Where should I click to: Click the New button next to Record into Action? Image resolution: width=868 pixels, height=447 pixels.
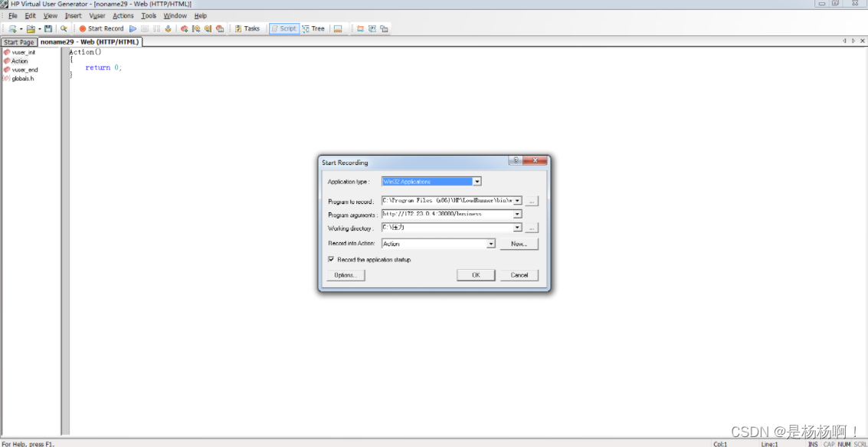tap(521, 243)
